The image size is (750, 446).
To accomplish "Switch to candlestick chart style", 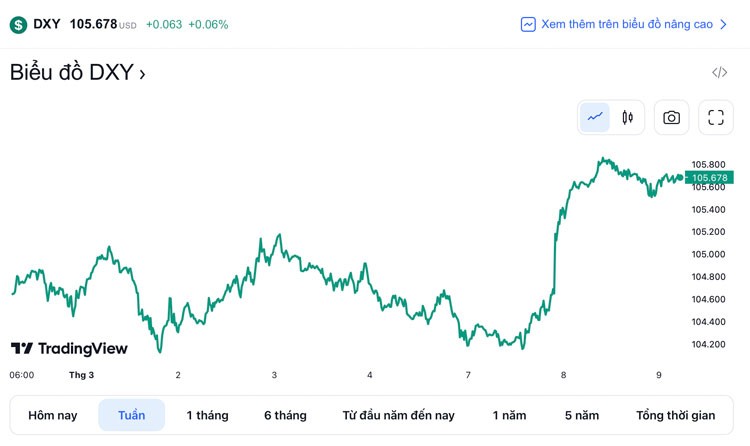I will 627,117.
